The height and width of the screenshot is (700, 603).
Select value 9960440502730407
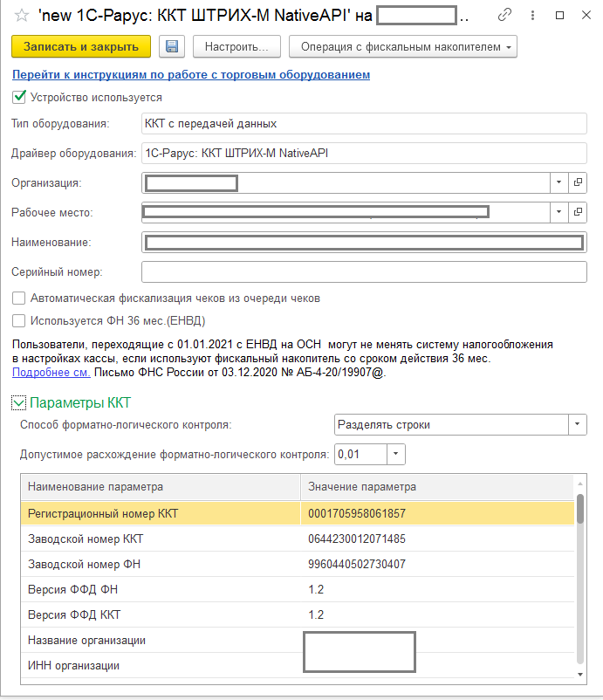[x=357, y=565]
